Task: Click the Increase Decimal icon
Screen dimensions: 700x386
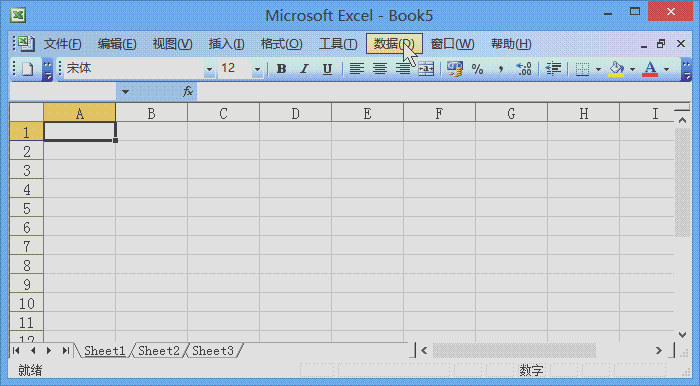Action: point(524,69)
